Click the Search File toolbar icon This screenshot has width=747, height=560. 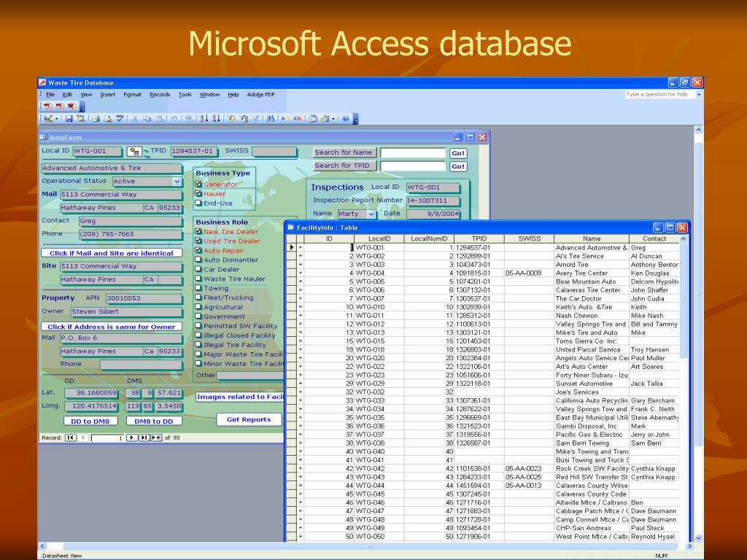[81, 119]
